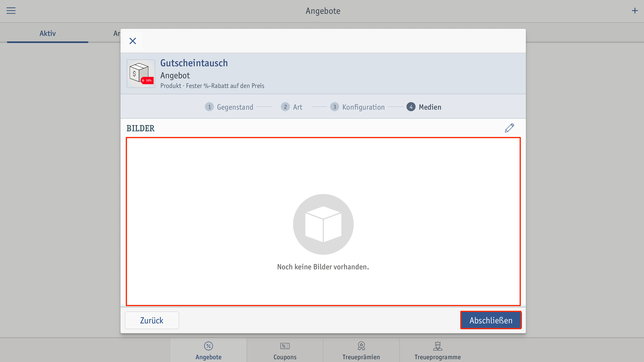Click the Gutscheintausch title
The width and height of the screenshot is (644, 362).
(194, 63)
